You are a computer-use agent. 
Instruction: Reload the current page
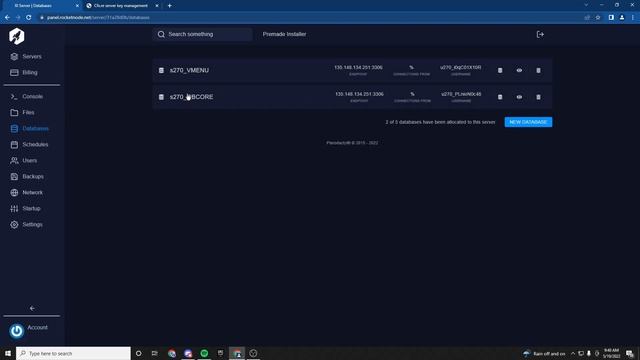pos(29,18)
